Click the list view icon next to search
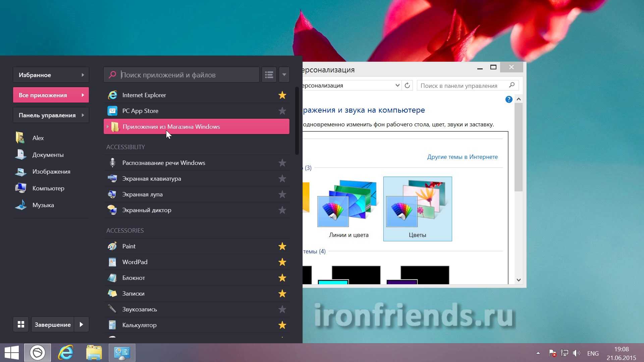The width and height of the screenshot is (644, 362). [269, 75]
